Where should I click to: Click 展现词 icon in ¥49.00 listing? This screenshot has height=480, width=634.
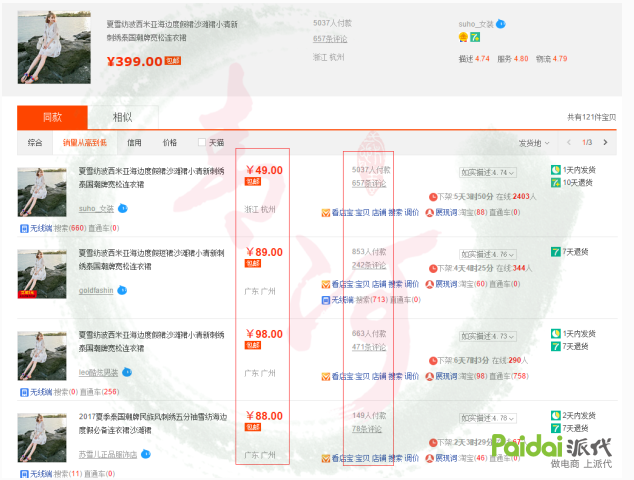point(429,213)
